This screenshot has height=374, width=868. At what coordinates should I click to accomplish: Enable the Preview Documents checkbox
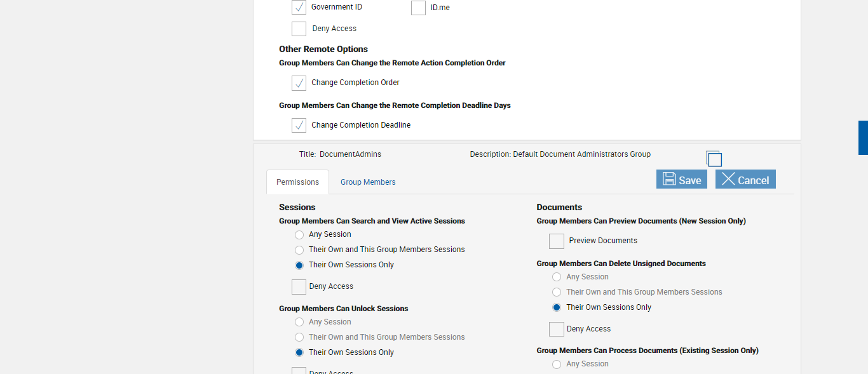coord(557,241)
